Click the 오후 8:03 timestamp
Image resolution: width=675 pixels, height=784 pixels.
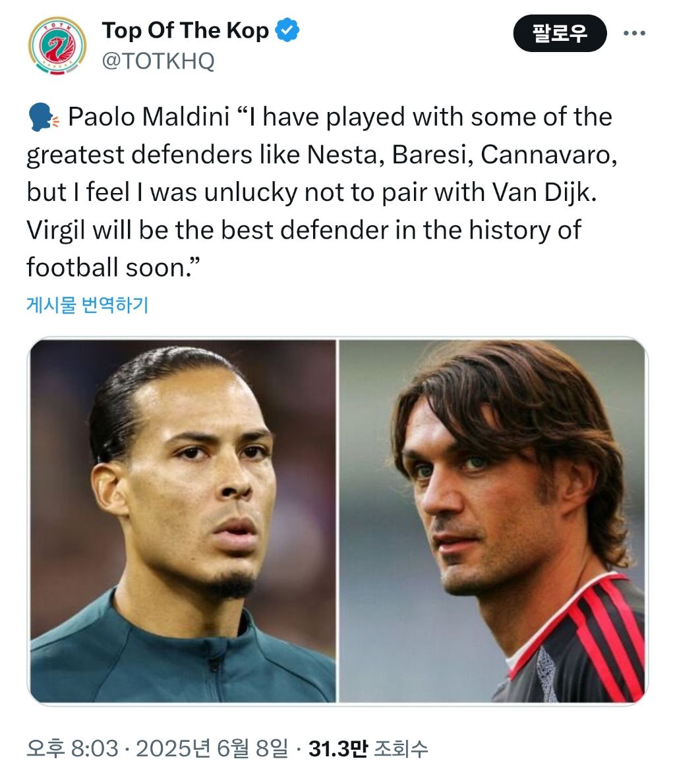(x=72, y=748)
